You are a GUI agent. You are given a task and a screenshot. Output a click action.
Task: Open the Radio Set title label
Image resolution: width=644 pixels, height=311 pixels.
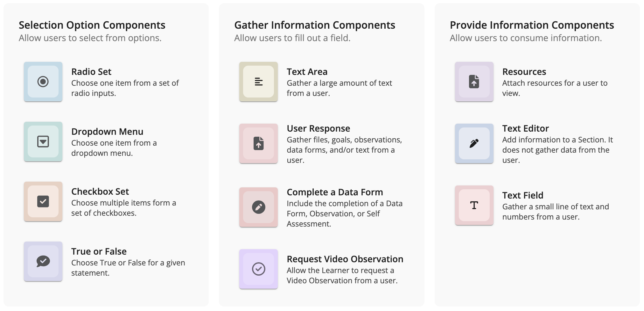(91, 72)
